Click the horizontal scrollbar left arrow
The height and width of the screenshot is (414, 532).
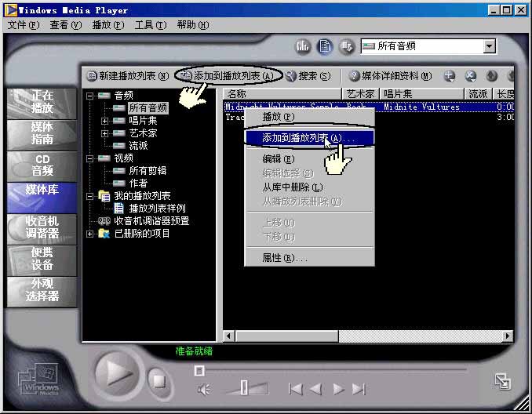(229, 336)
